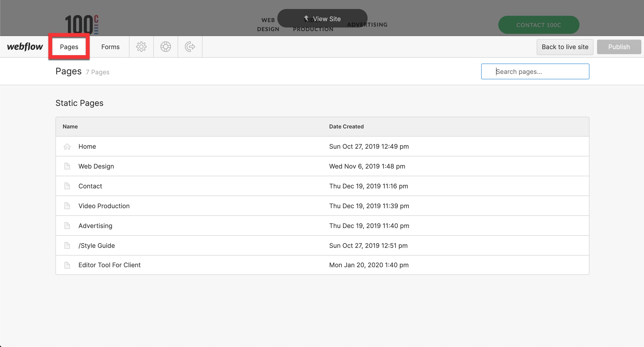The image size is (644, 347).
Task: Open the Settings gear icon
Action: click(141, 47)
